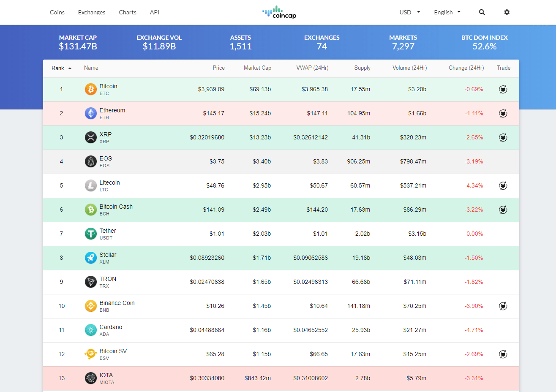Open search using the magnifier icon
This screenshot has width=556, height=392.
click(x=482, y=12)
